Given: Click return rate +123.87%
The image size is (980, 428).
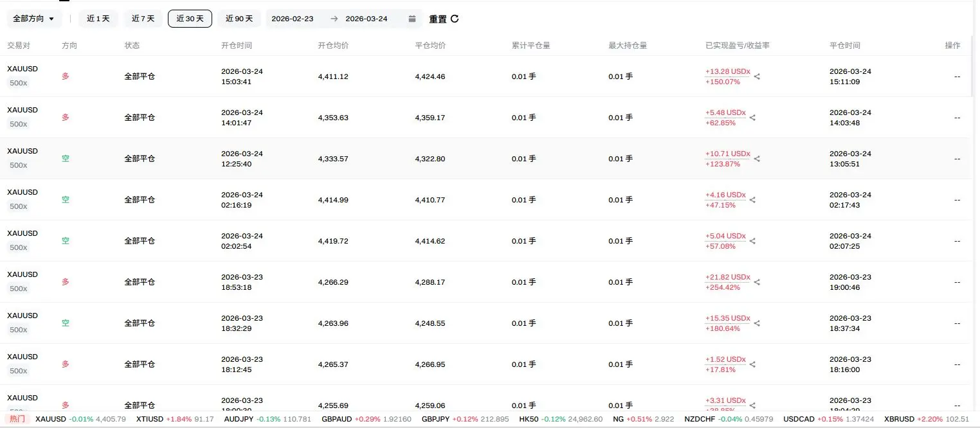Looking at the screenshot, I should tap(723, 164).
